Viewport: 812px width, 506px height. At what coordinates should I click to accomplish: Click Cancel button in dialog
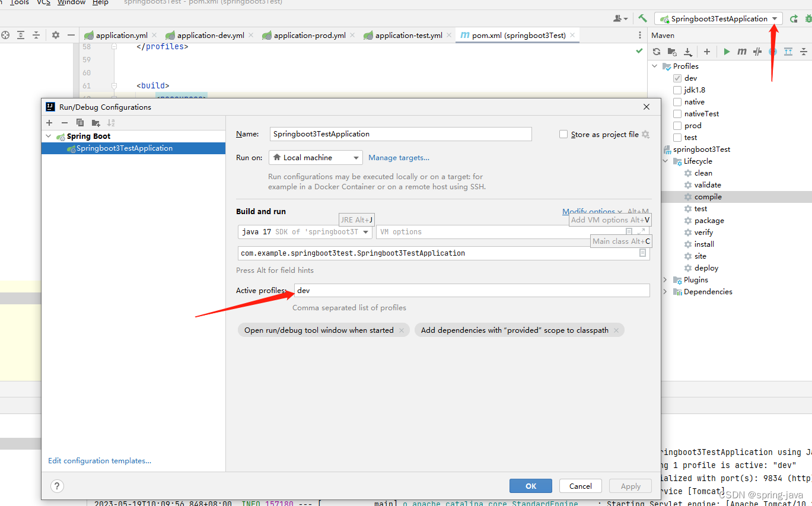(581, 486)
